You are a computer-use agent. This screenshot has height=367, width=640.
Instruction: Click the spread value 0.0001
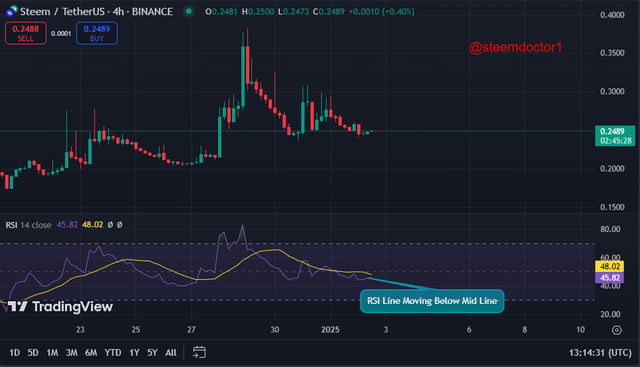[61, 33]
